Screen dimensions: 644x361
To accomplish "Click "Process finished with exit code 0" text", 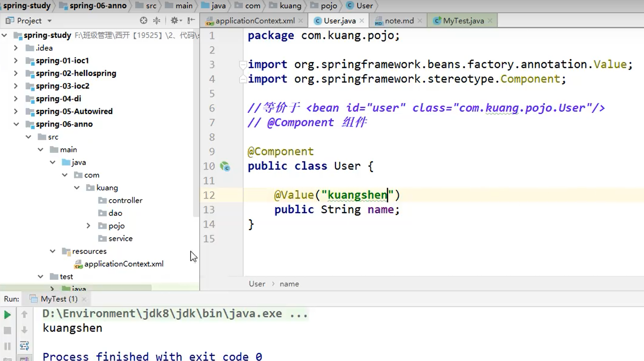I will tap(152, 356).
